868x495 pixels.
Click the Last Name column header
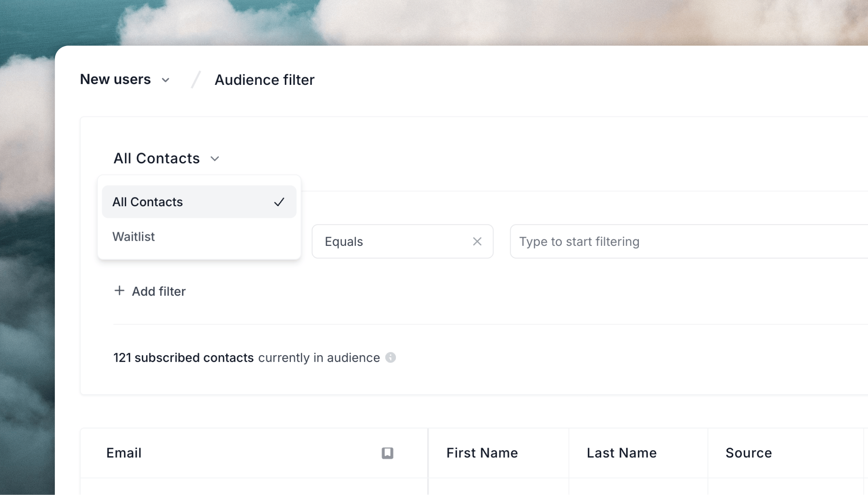(x=638, y=453)
